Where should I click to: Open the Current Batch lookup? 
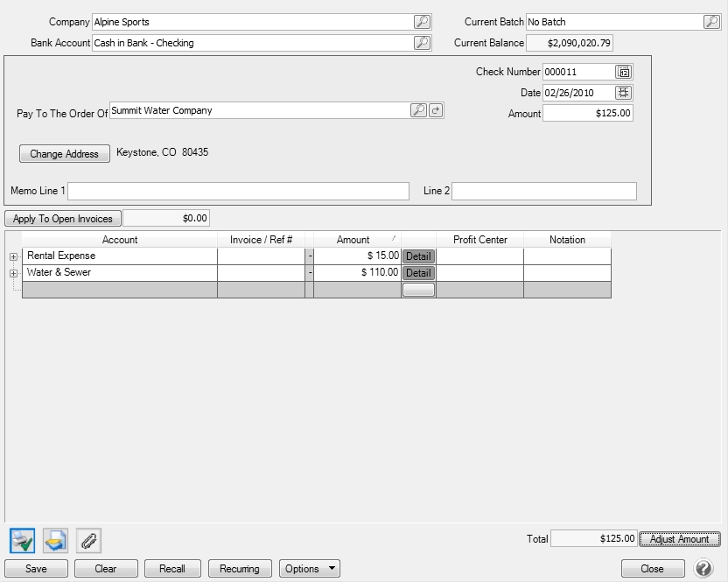tap(711, 22)
